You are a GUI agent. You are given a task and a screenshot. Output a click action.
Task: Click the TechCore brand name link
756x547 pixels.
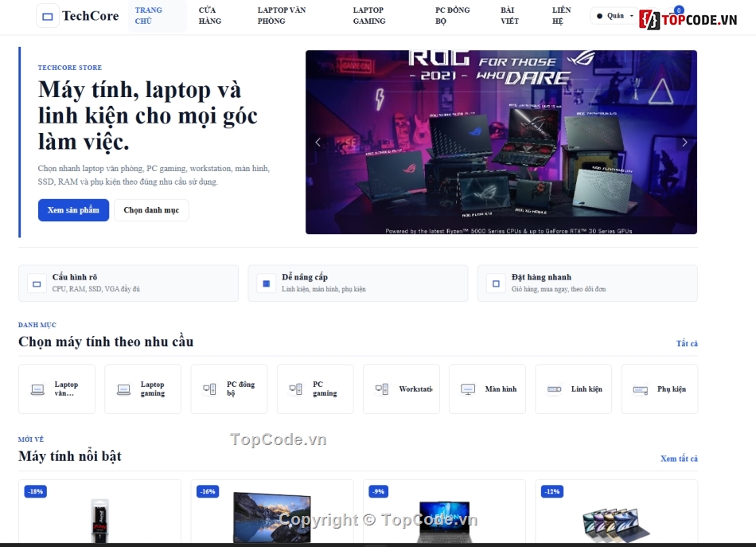pyautogui.click(x=90, y=16)
